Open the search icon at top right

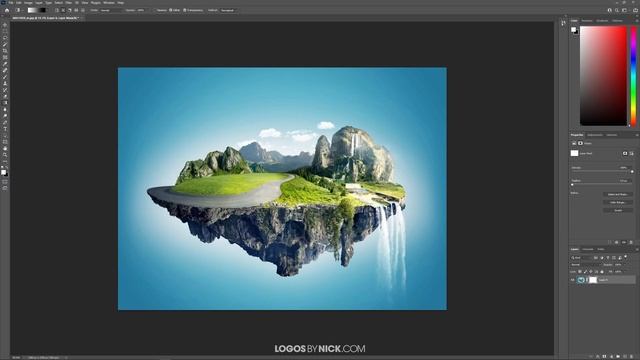point(617,10)
